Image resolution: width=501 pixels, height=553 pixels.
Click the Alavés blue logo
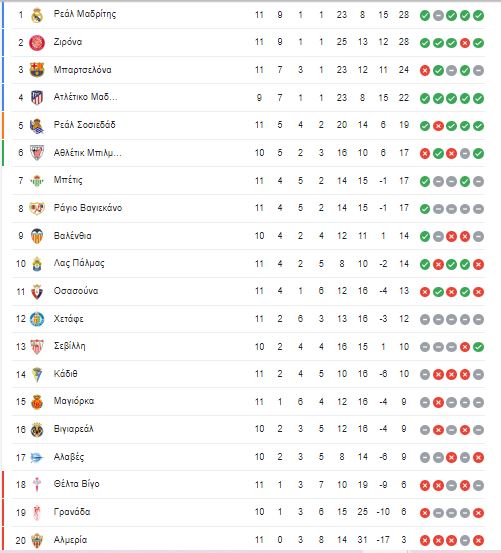(x=37, y=457)
